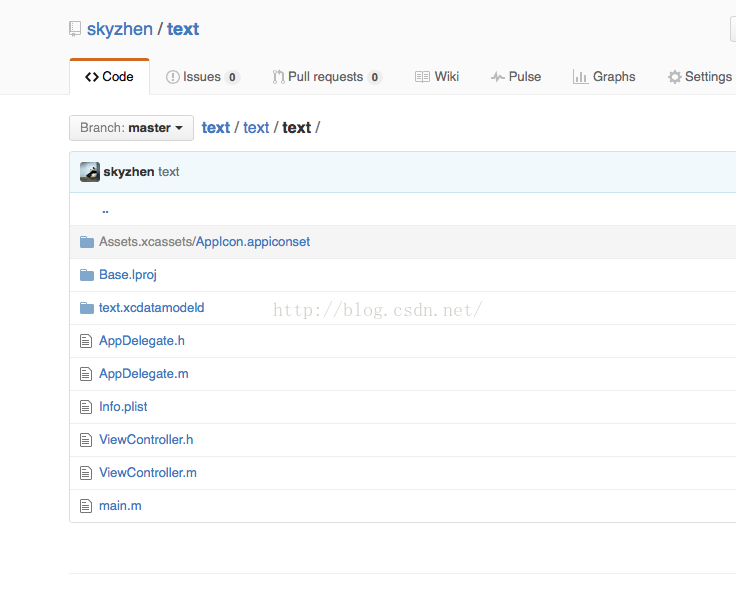The width and height of the screenshot is (736, 599).
Task: Click the Code angle-brackets icon
Action: (x=92, y=77)
